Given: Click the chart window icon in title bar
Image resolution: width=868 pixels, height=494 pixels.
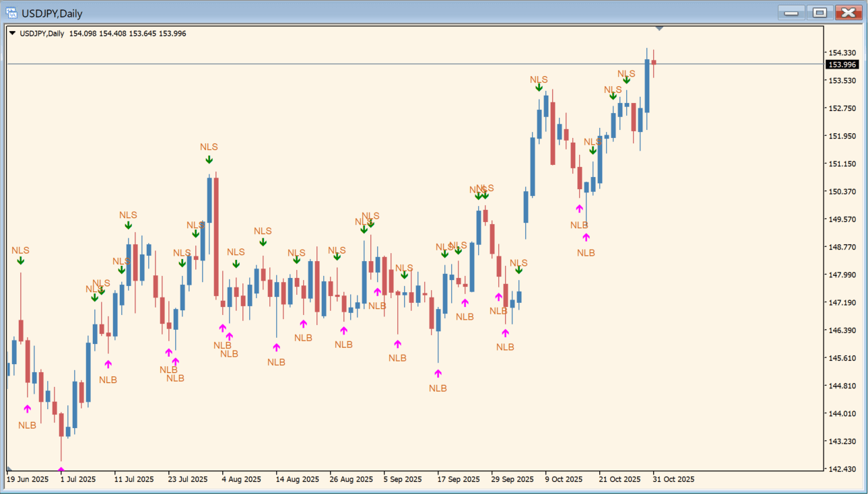Looking at the screenshot, I should click(11, 13).
